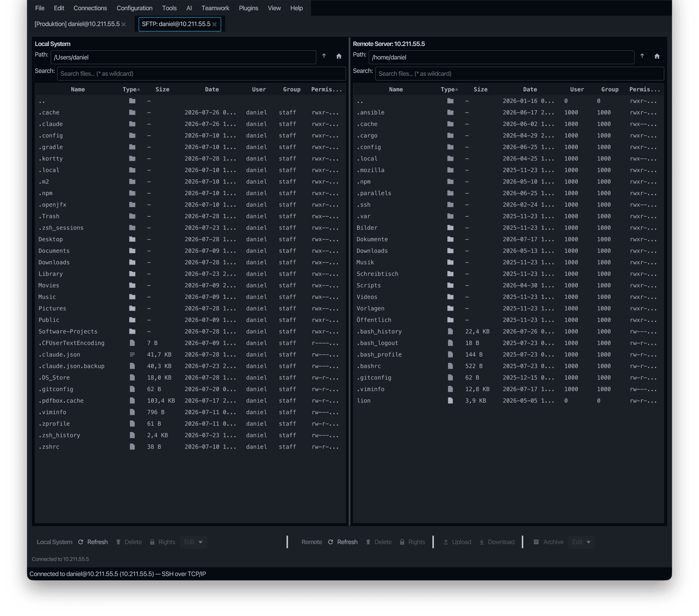
Task: Sort local files by Size column
Action: tap(162, 89)
